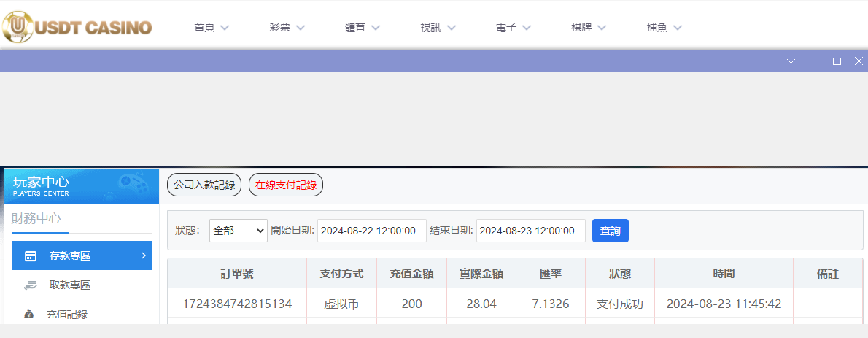Open the 體育 menu

pos(363,28)
